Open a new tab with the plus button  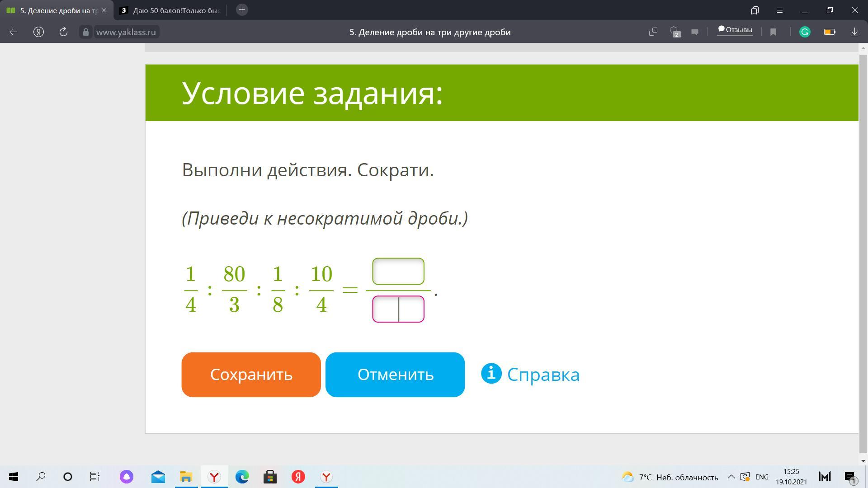tap(242, 10)
